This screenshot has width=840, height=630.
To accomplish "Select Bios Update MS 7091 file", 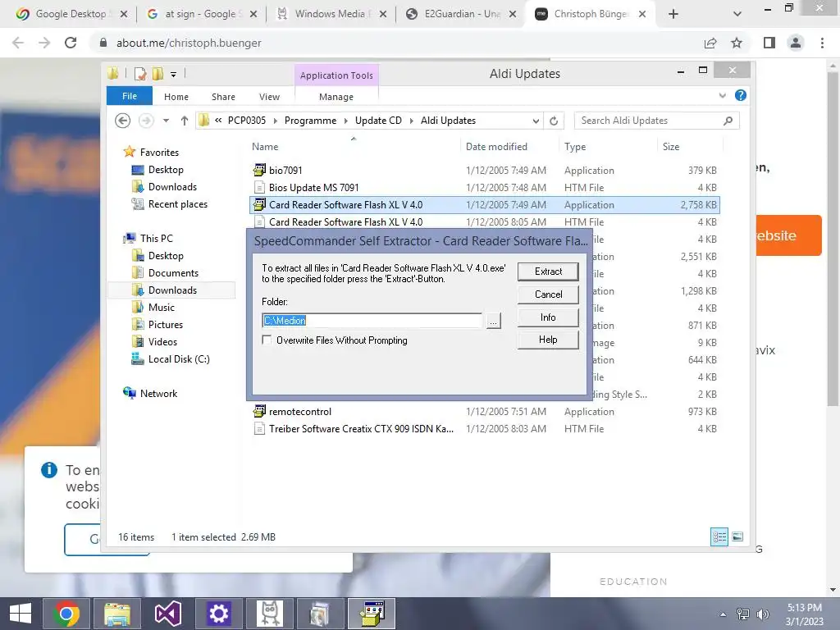I will pyautogui.click(x=484, y=188).
